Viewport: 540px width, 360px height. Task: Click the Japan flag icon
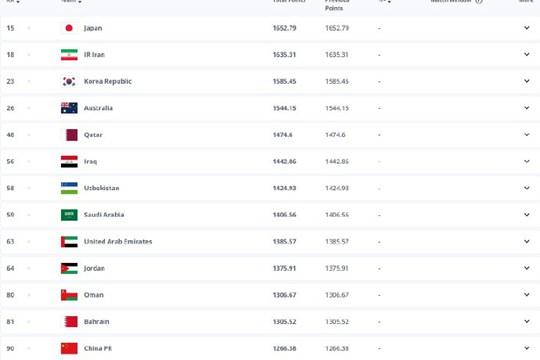[x=69, y=28]
